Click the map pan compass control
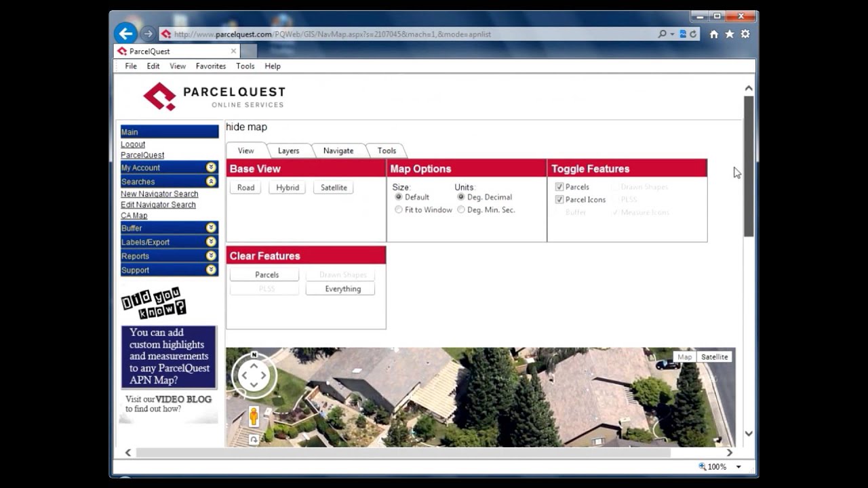Image resolution: width=868 pixels, height=488 pixels. pyautogui.click(x=254, y=375)
